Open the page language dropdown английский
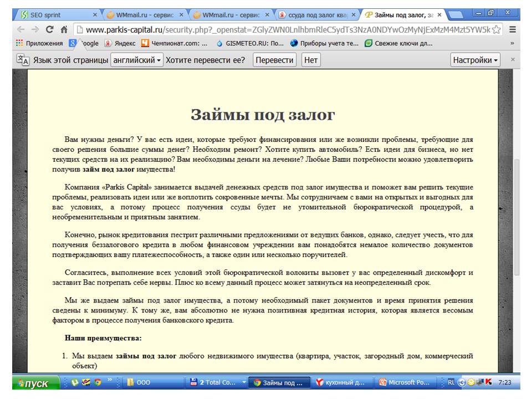532x399 pixels. coord(137,60)
